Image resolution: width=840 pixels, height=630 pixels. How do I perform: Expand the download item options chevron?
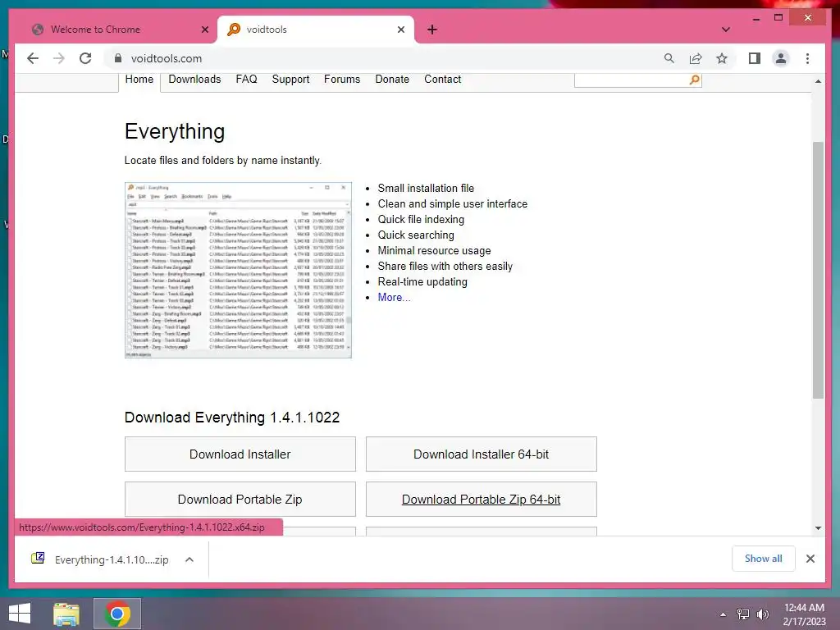pos(189,559)
